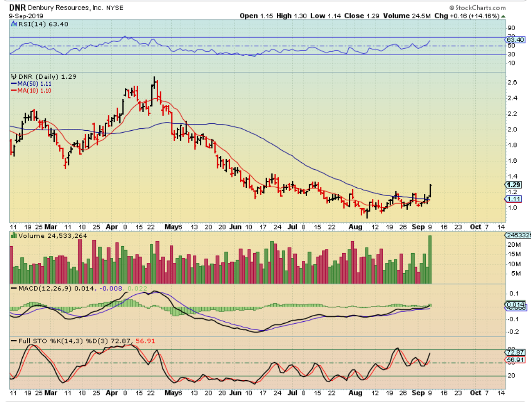Click the MA(10) 1.10 legend entry
The width and height of the screenshot is (532, 402).
coord(32,90)
